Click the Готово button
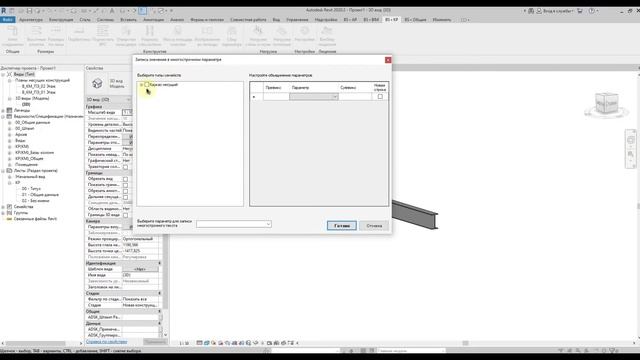 tap(342, 226)
